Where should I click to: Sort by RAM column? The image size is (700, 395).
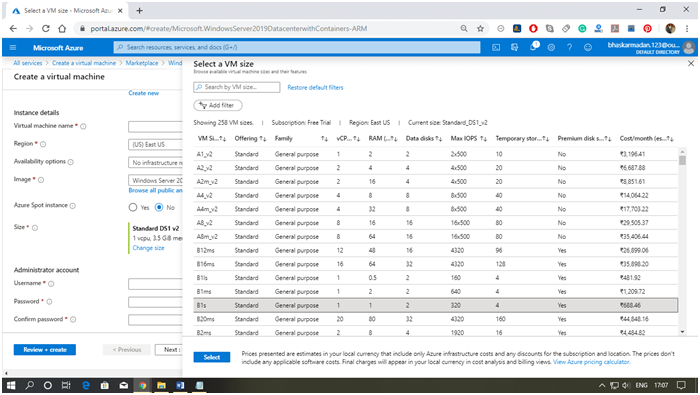coord(383,138)
